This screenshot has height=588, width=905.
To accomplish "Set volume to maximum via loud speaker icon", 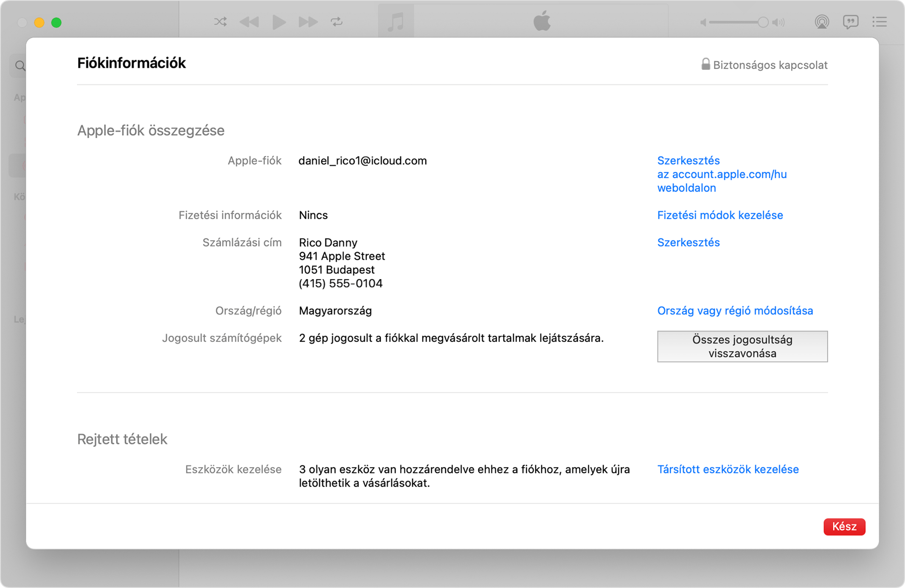I will pos(779,22).
